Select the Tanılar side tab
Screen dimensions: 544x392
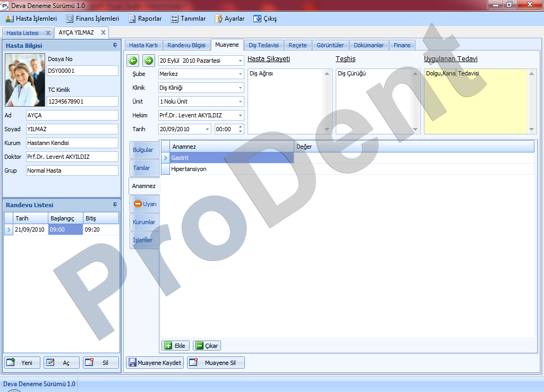[143, 168]
